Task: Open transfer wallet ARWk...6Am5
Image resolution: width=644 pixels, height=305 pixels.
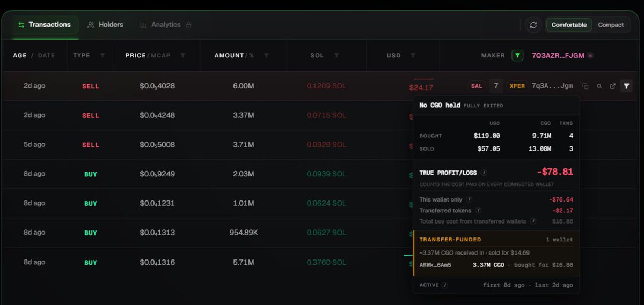Action: tap(435, 265)
